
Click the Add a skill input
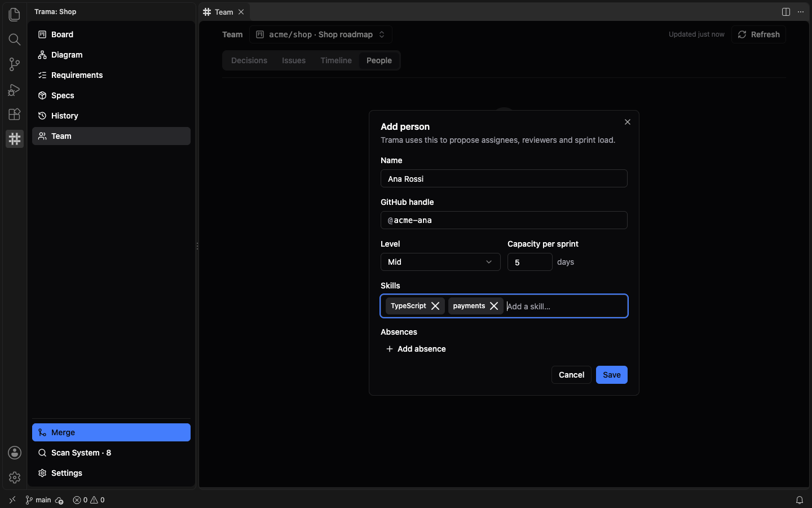[564, 306]
